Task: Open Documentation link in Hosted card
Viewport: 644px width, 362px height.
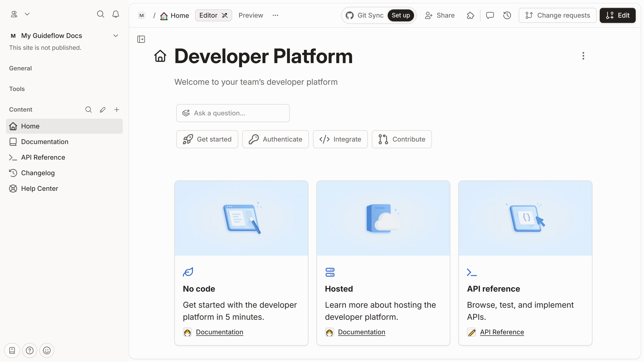Action: [361, 332]
